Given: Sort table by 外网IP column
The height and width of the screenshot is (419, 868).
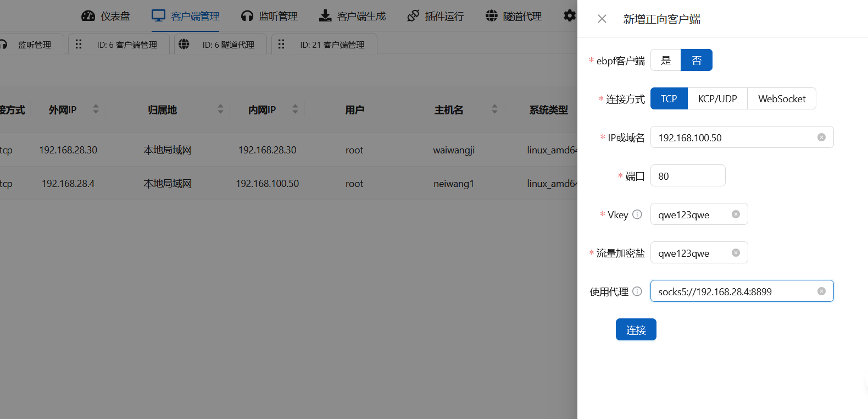Looking at the screenshot, I should click(96, 109).
